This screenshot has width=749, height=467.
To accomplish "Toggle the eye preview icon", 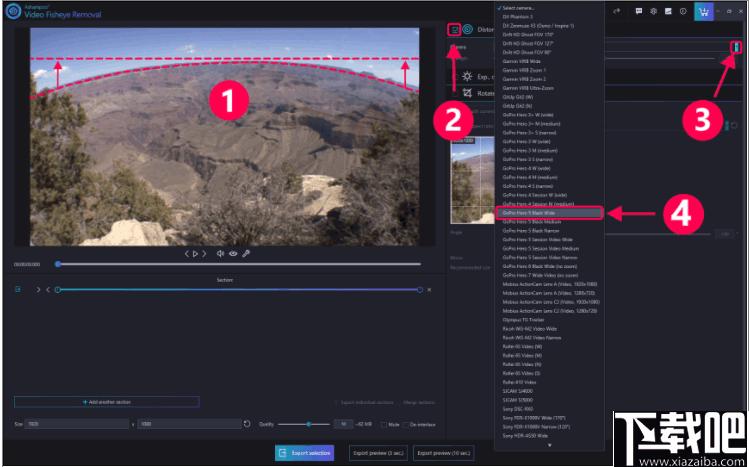I will (x=233, y=254).
